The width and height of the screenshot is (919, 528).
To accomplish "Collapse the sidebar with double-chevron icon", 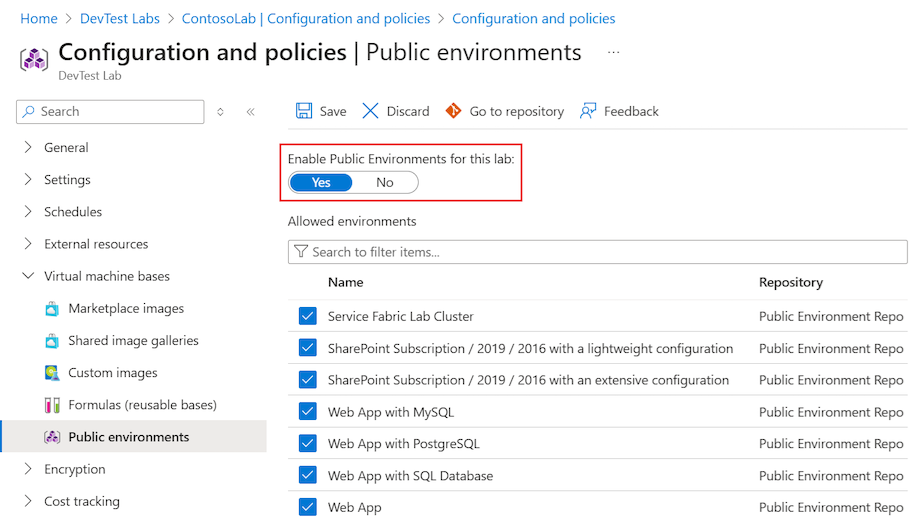I will 251,112.
